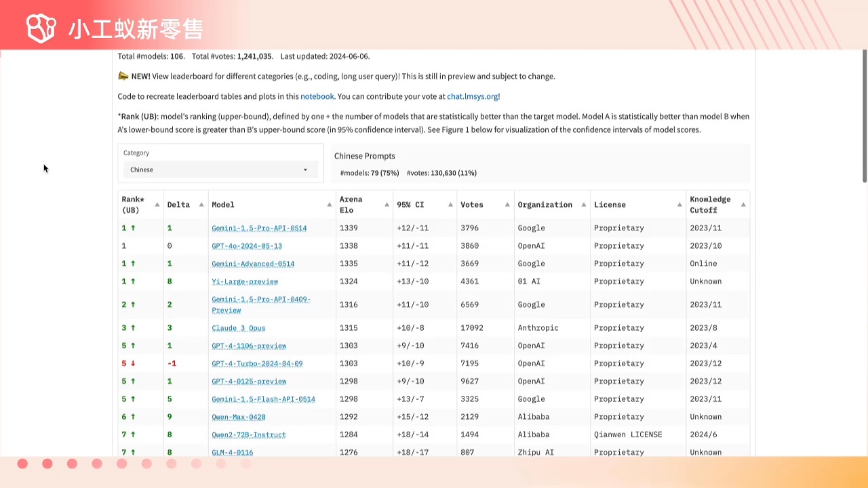Select knowledge cutoff 2024/6 cell
This screenshot has width=868, height=488.
(x=703, y=434)
